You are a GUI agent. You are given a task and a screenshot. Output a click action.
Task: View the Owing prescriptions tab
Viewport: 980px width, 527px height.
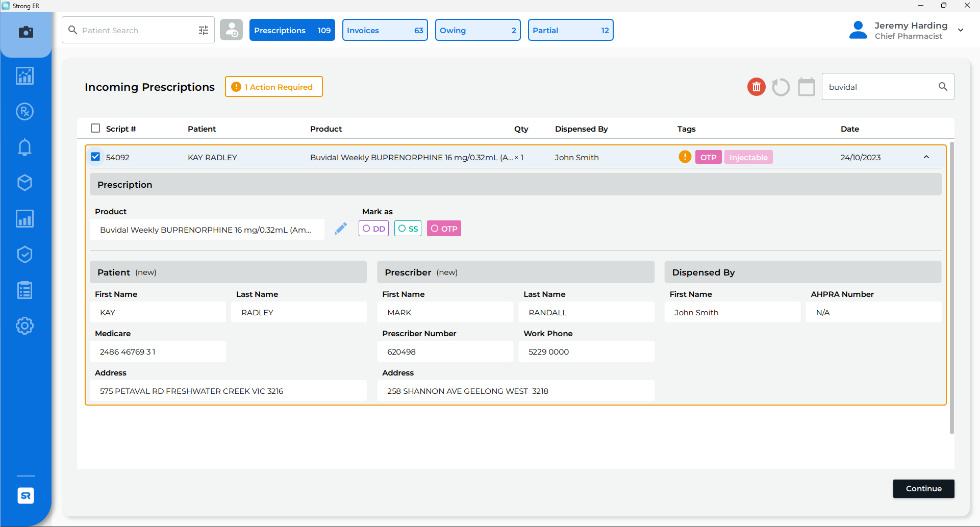(478, 30)
